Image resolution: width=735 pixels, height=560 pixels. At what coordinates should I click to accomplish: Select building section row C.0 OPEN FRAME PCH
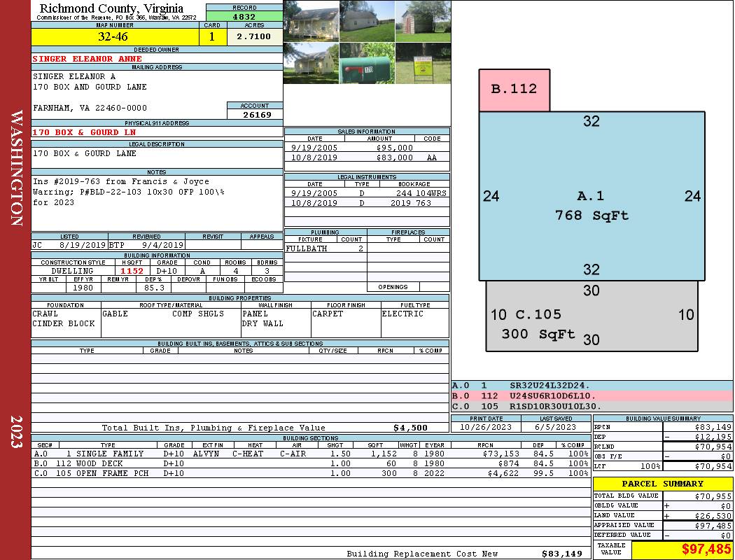pyautogui.click(x=311, y=473)
